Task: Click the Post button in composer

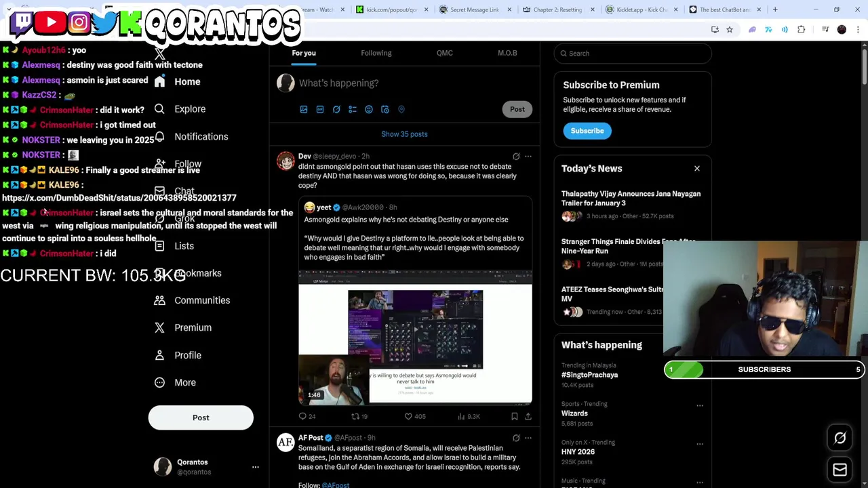Action: tap(517, 109)
